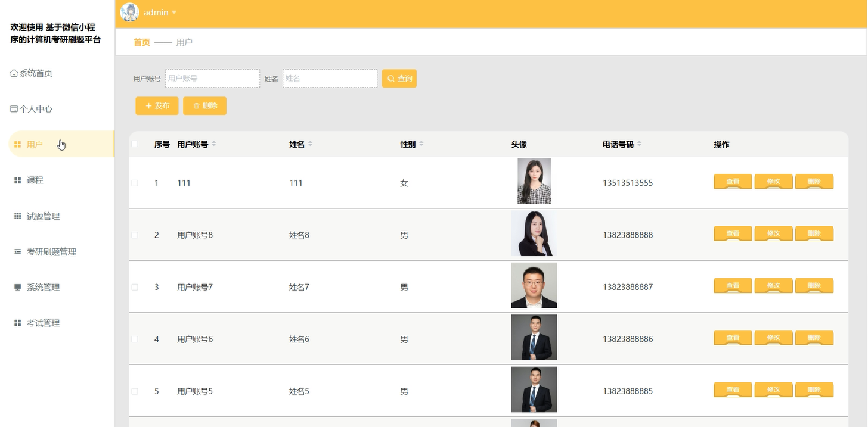Click the 发布 add button
This screenshot has height=427, width=868.
point(157,105)
